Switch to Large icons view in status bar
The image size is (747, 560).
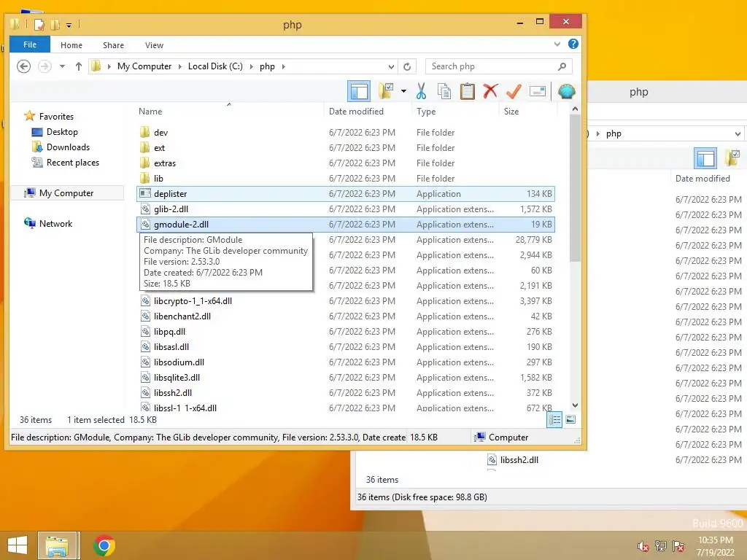(x=570, y=419)
